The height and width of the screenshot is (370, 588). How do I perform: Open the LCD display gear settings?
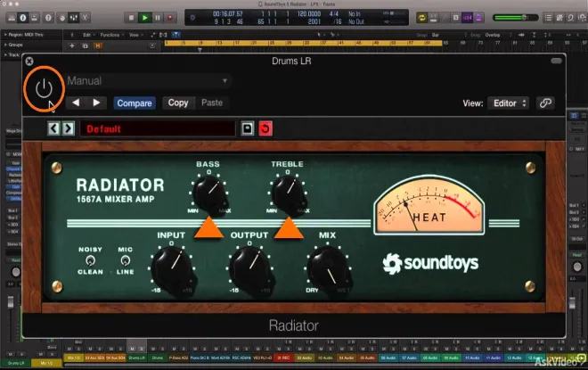point(192,18)
